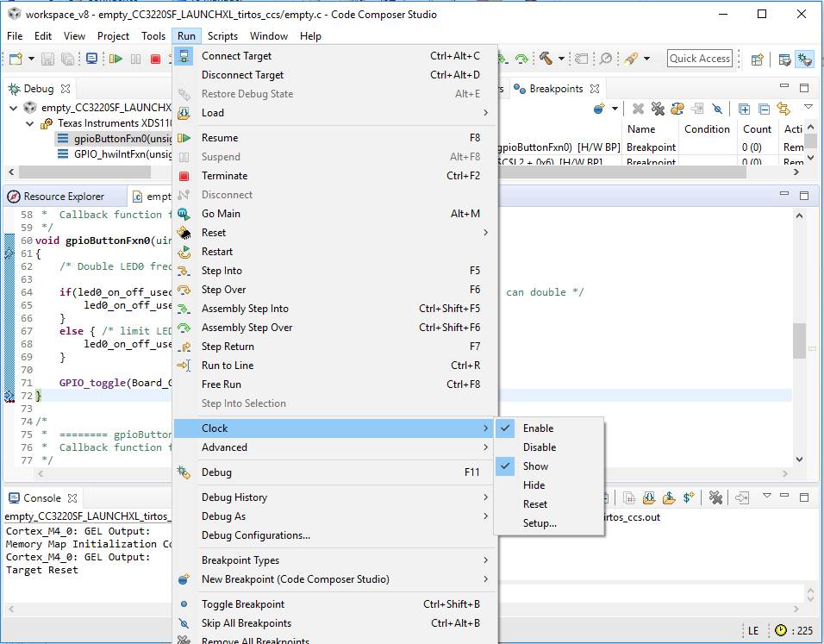The width and height of the screenshot is (824, 644).
Task: Collapse the empty_CC3220SF_LAUNCHXL tree node
Action: pos(15,108)
